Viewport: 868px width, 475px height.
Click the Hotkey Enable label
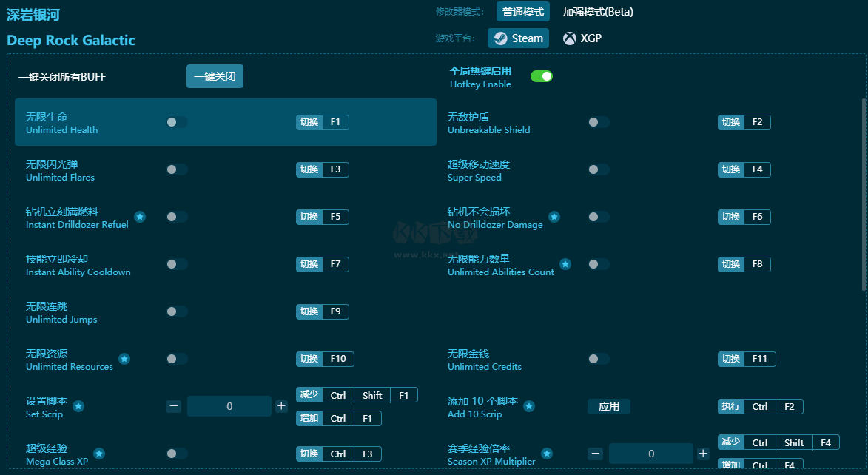tap(480, 84)
